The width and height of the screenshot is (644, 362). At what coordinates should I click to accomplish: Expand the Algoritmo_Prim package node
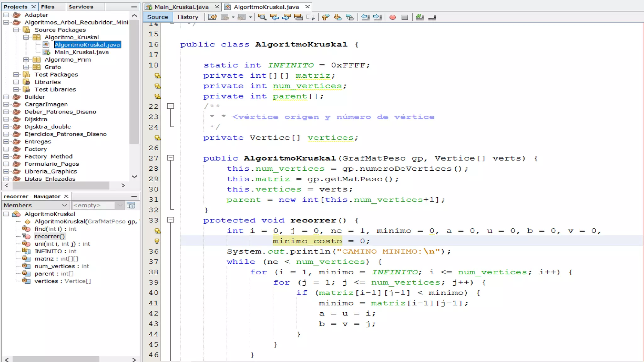[26, 60]
